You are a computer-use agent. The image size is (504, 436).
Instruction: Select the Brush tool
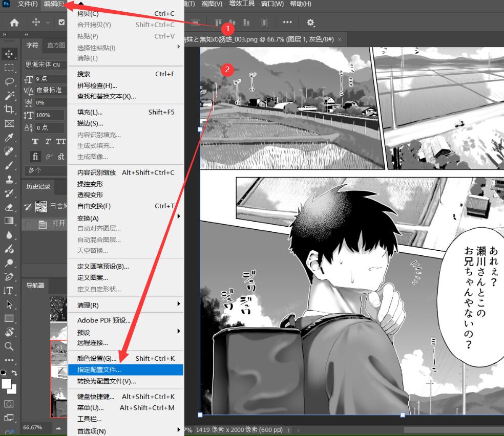9,165
